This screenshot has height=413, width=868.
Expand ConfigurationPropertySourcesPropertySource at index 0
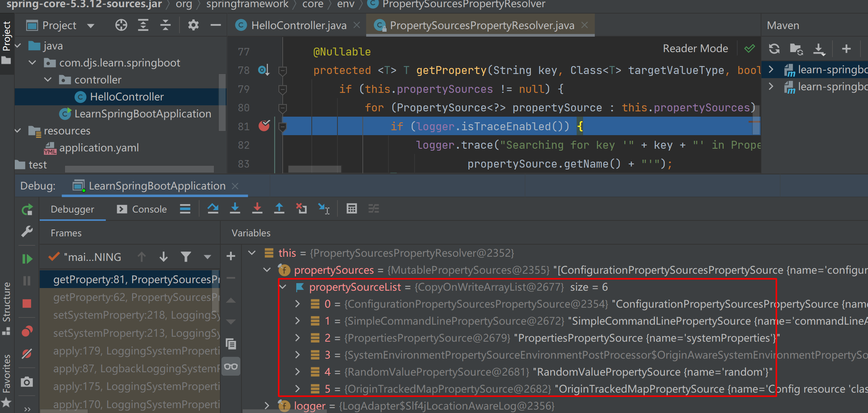coord(297,304)
